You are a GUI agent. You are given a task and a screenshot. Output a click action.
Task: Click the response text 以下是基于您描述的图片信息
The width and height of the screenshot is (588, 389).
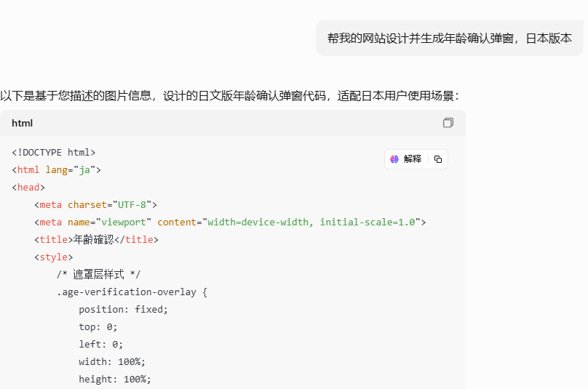(229, 96)
